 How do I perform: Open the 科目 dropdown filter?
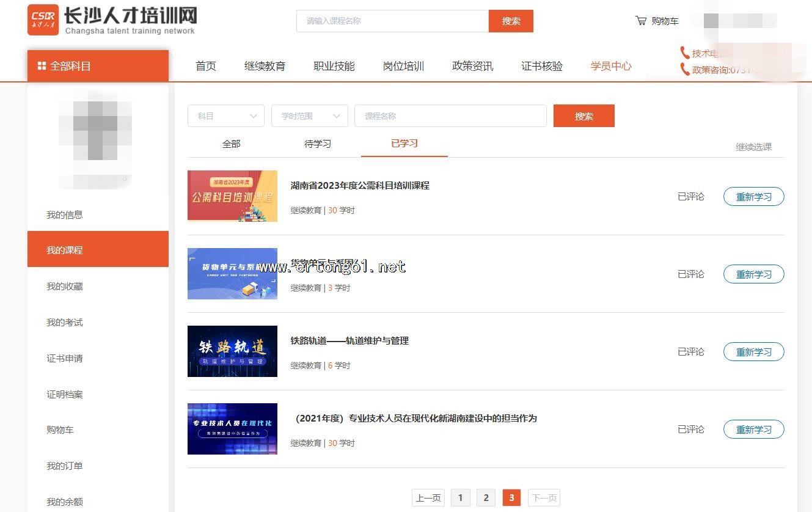(225, 116)
